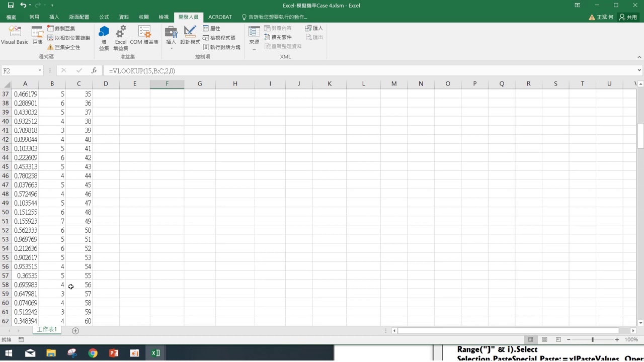Open the 檔案 file tab

[x=11, y=17]
